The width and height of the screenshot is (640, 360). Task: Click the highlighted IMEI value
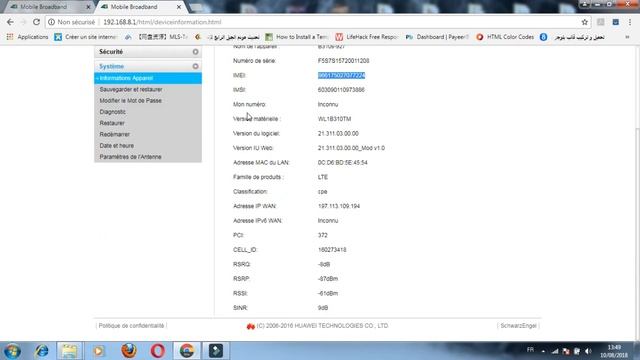pyautogui.click(x=341, y=76)
